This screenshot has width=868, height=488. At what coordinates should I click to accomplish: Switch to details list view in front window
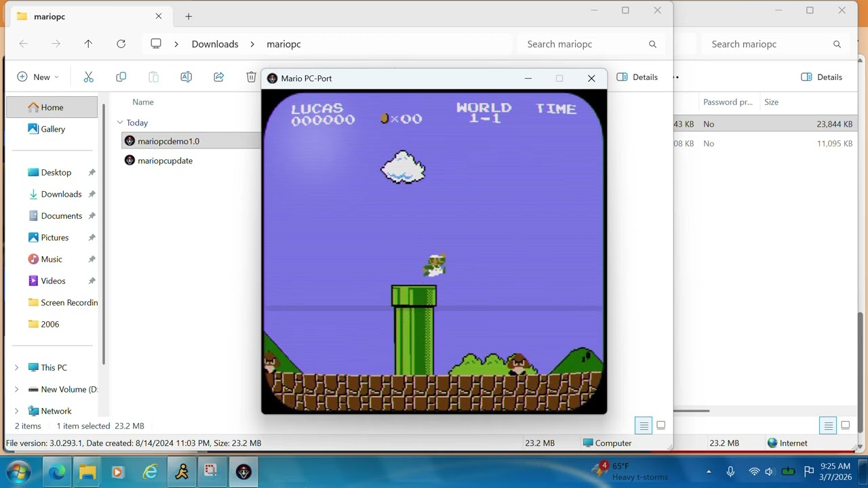coord(644,426)
